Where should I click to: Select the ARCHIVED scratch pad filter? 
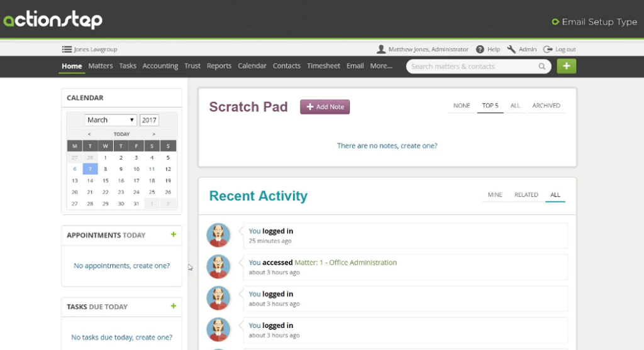click(546, 106)
